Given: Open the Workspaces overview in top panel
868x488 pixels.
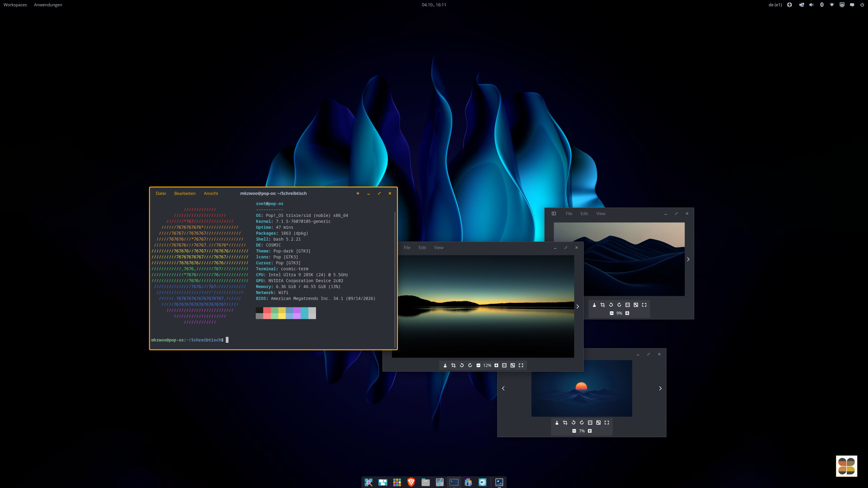Looking at the screenshot, I should (x=15, y=5).
